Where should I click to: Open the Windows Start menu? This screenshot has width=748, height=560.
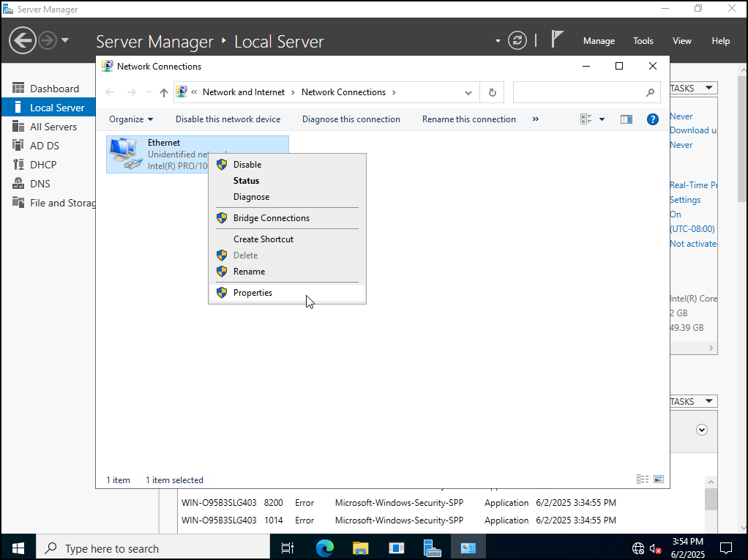[x=18, y=548]
